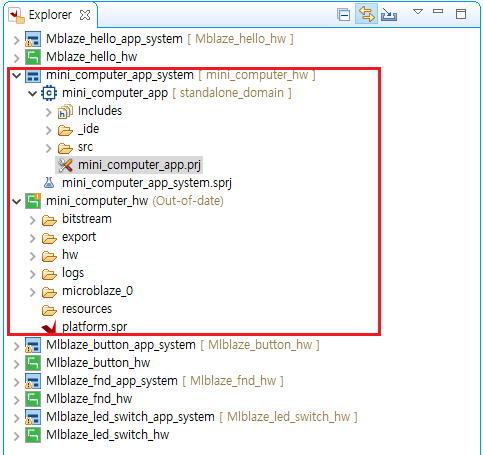
Task: Expand Mlblaze_fnd_app_system project
Action: point(16,382)
